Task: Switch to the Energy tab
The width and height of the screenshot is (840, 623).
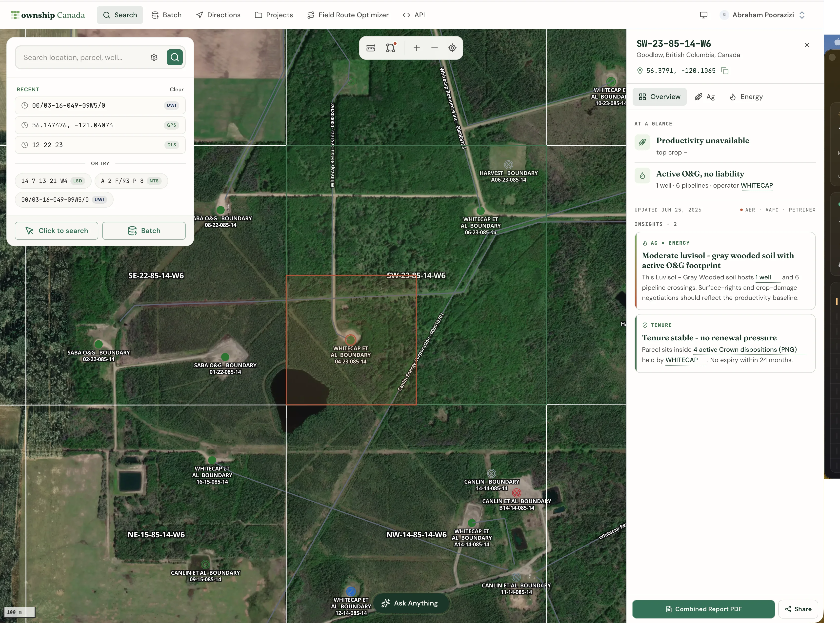Action: (746, 97)
